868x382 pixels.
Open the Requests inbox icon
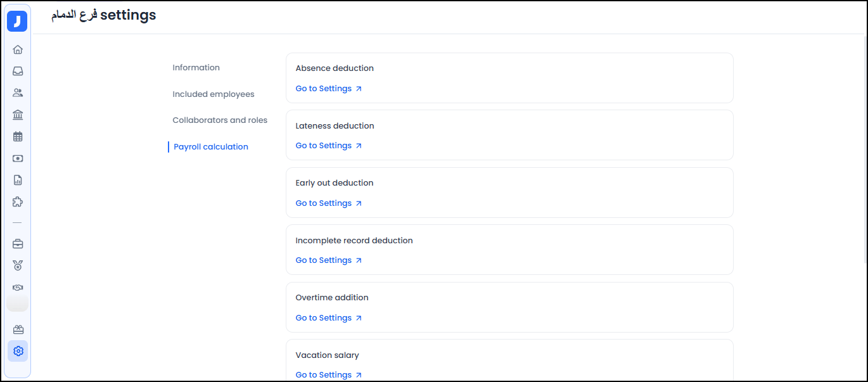coord(17,70)
